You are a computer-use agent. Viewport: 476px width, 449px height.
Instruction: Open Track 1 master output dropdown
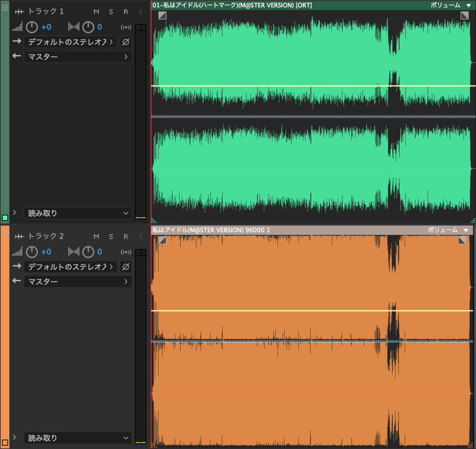pos(78,57)
